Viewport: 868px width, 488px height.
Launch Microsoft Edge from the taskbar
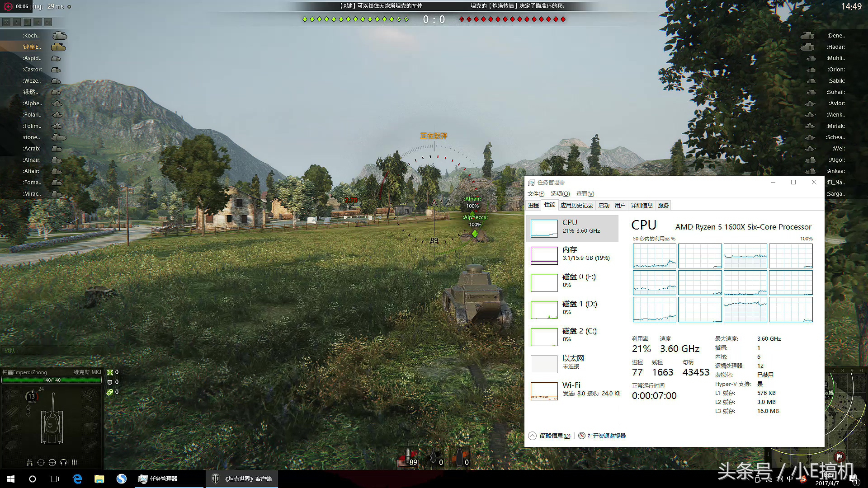77,479
